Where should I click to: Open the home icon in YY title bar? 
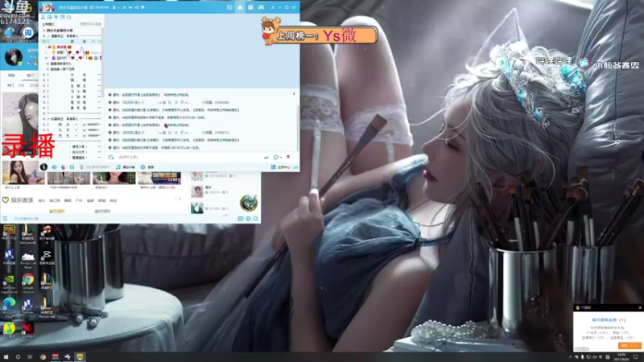(240, 7)
